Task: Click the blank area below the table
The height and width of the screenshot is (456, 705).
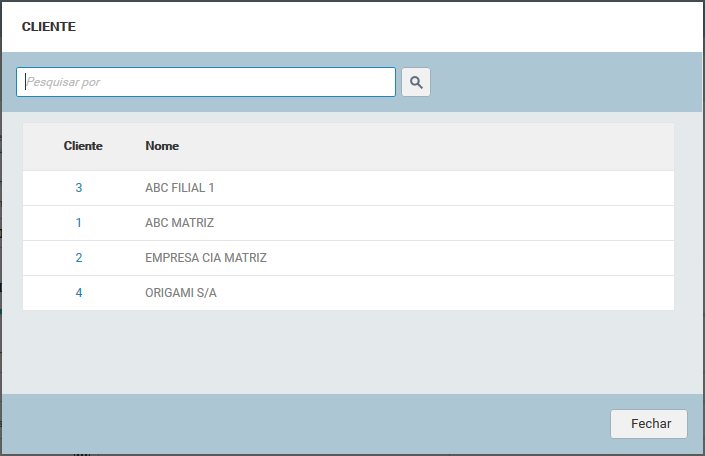Action: [x=350, y=350]
